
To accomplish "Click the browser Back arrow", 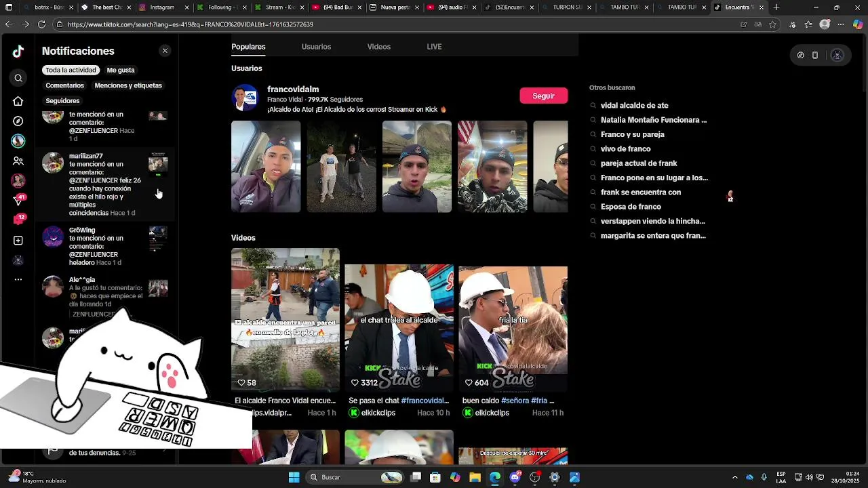I will pos(8,24).
